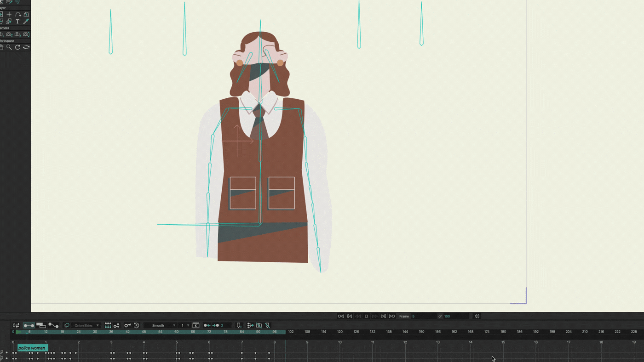Click the stop playback button
The width and height of the screenshot is (644, 362).
pyautogui.click(x=366, y=316)
